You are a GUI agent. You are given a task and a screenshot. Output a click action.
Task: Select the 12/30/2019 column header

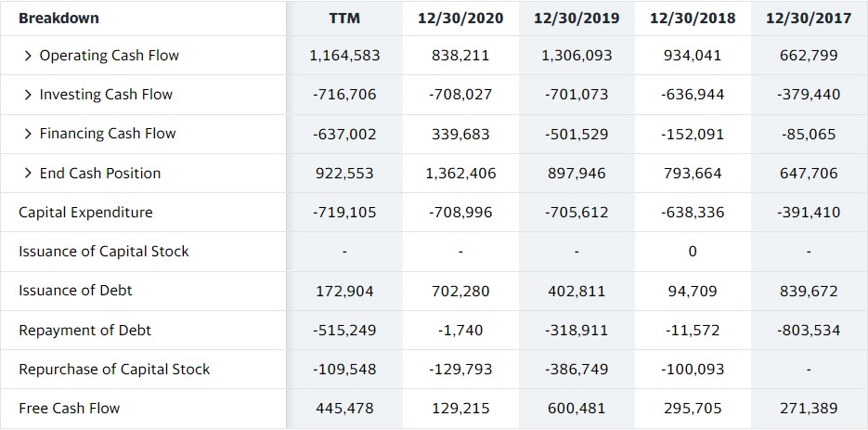[x=577, y=19]
